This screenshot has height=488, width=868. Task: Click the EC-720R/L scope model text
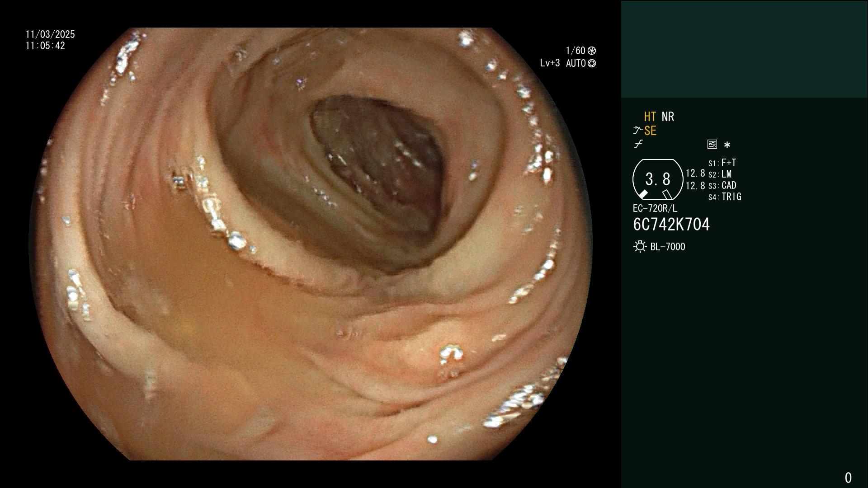pos(655,208)
